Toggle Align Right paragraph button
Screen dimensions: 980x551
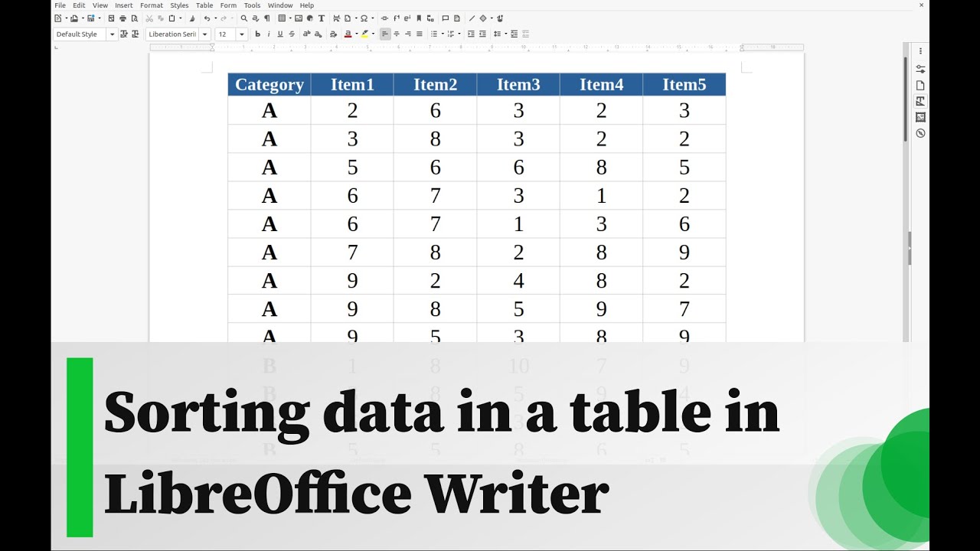(408, 34)
